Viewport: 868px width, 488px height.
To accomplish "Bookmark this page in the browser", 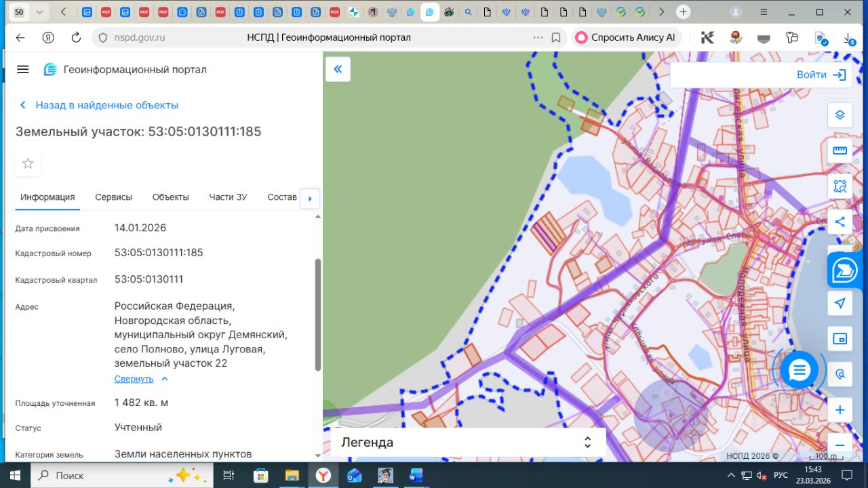I will [556, 38].
